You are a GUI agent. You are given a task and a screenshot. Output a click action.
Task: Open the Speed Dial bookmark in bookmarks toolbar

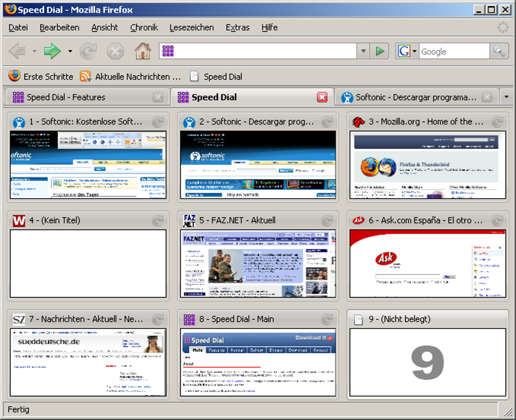point(216,76)
